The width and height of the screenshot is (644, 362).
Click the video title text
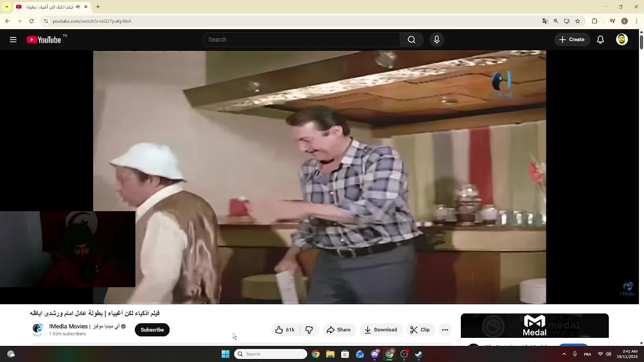[95, 313]
